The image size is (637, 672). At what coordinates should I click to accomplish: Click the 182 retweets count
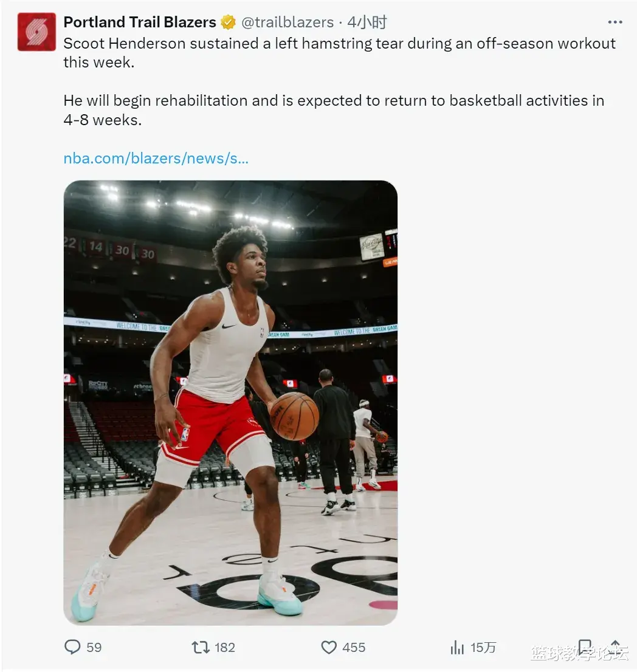225,647
